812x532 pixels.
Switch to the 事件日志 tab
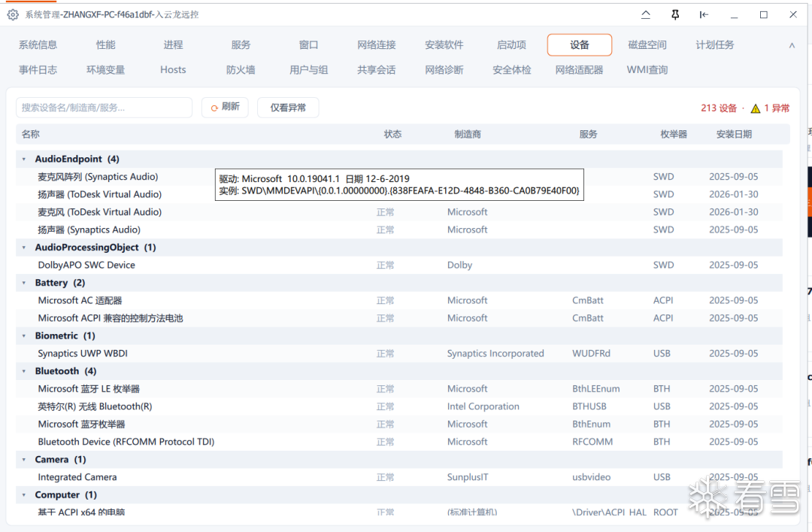click(38, 69)
